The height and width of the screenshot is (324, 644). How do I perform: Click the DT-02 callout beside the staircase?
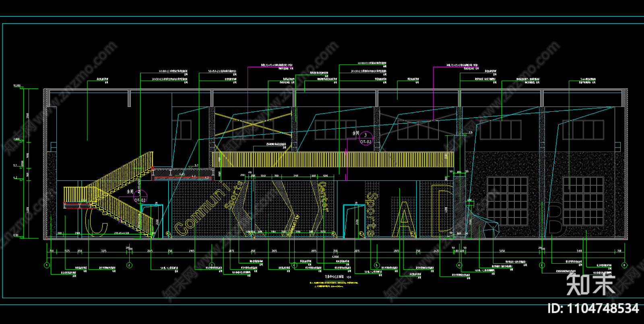pos(140,197)
